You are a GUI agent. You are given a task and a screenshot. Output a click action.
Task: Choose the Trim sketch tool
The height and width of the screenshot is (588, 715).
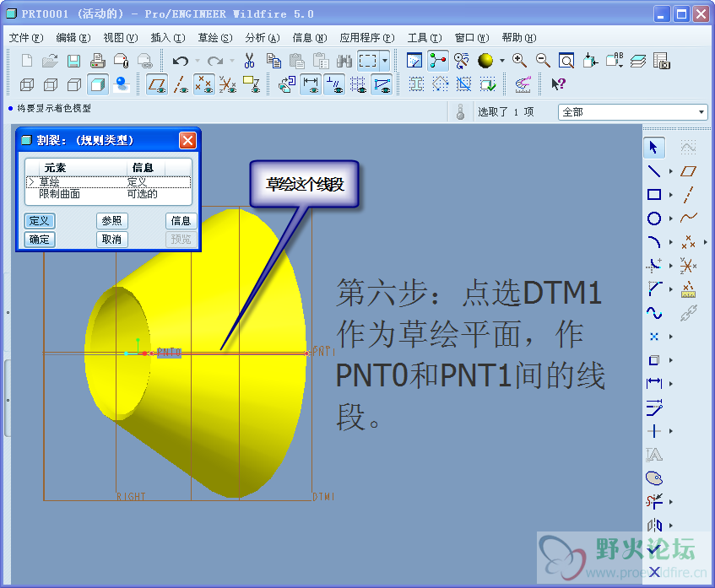point(654,502)
